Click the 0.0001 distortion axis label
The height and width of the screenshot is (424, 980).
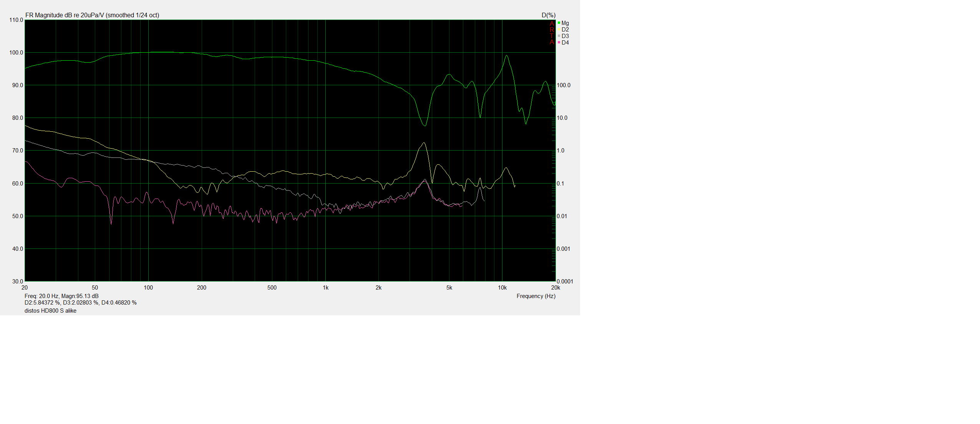click(565, 282)
